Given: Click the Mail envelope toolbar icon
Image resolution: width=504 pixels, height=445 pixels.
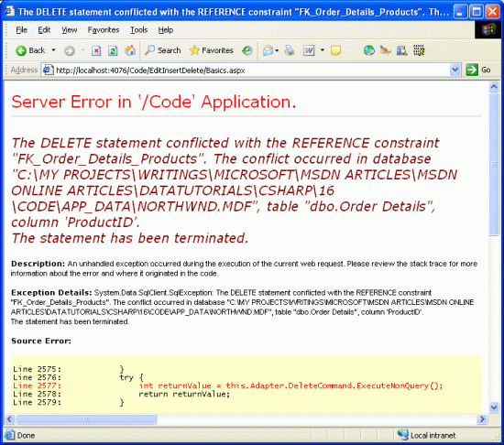Looking at the screenshot, I should (x=268, y=50).
